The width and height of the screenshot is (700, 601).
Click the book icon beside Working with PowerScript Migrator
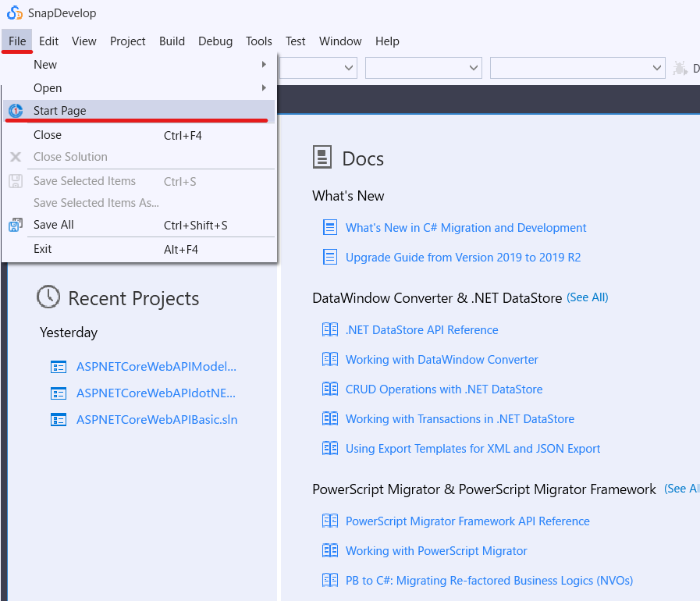pyautogui.click(x=330, y=551)
